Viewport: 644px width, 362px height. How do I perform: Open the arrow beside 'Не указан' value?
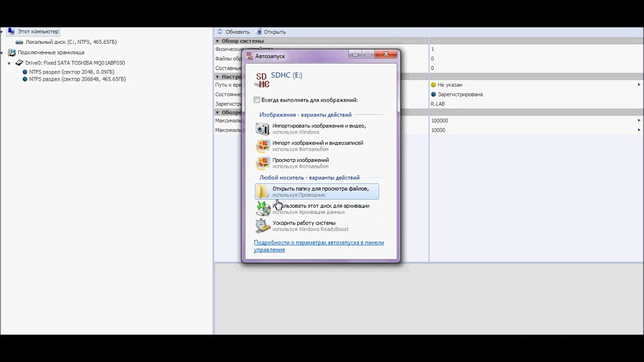coord(639,85)
